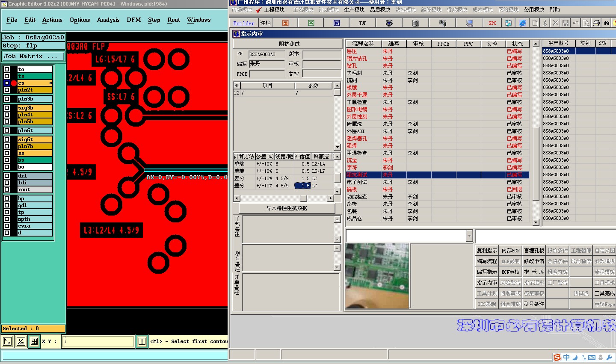
Task: Click the computer terminal icon in toolbar
Action: point(469,23)
